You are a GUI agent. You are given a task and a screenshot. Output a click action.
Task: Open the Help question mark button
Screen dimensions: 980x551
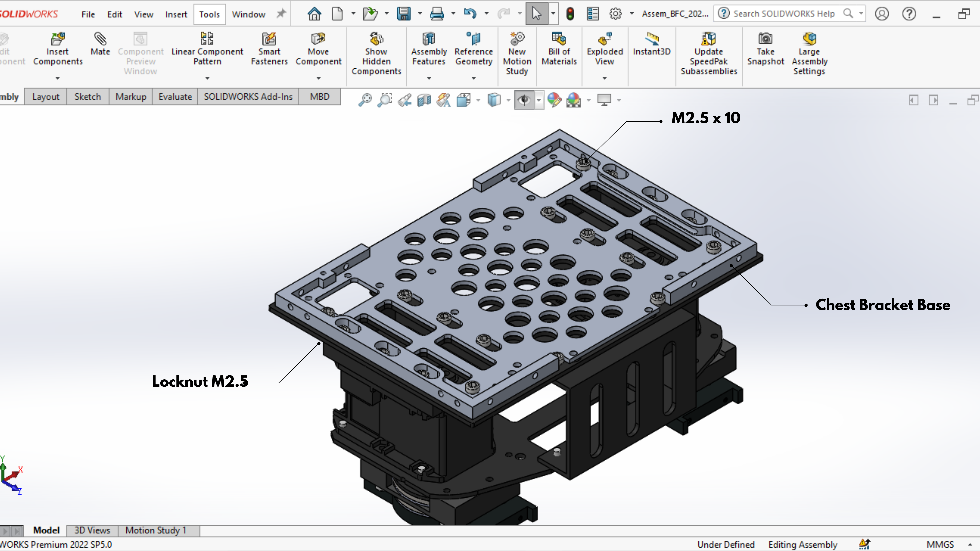pyautogui.click(x=909, y=14)
